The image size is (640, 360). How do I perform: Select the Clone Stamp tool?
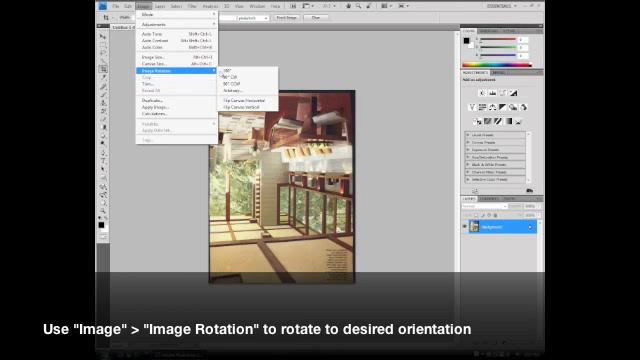tap(103, 103)
